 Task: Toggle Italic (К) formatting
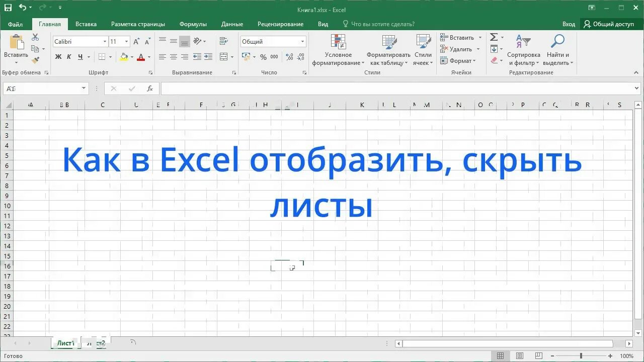coord(69,57)
